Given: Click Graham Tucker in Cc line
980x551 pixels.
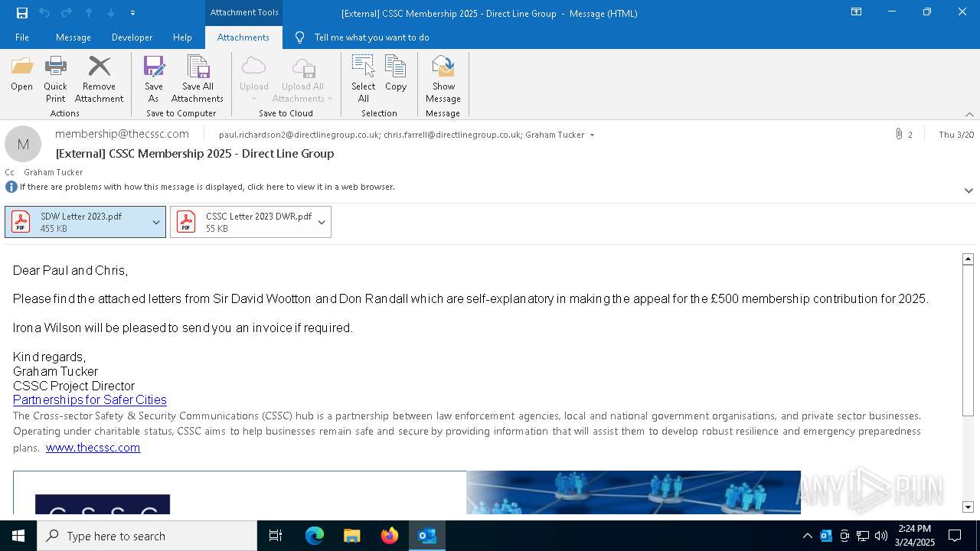Looking at the screenshot, I should pos(54,172).
